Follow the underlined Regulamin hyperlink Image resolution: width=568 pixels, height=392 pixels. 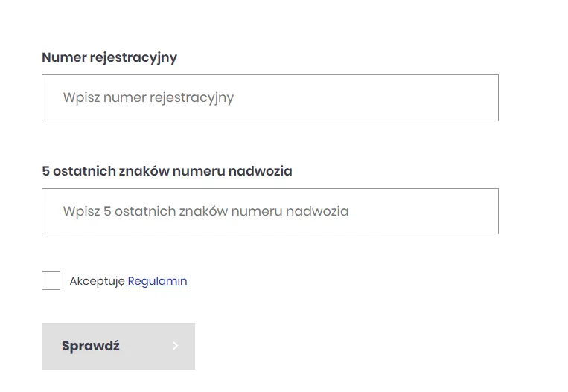point(157,281)
